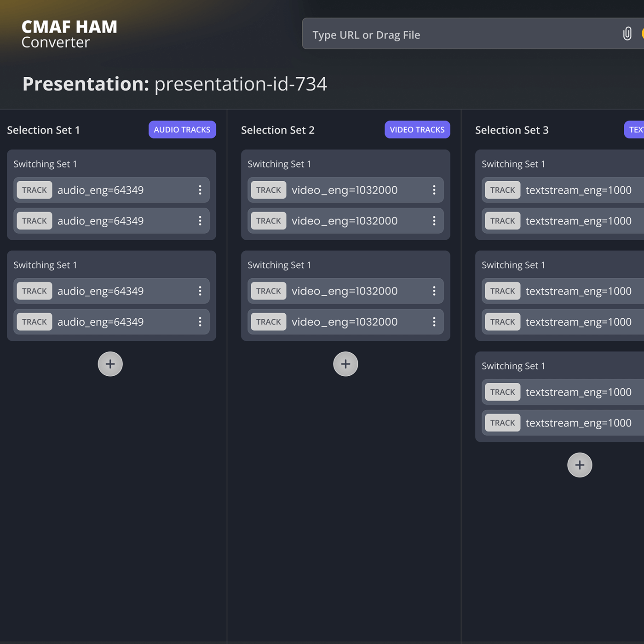Click the VIDEO TRACKS badge
The height and width of the screenshot is (644, 644).
(417, 130)
